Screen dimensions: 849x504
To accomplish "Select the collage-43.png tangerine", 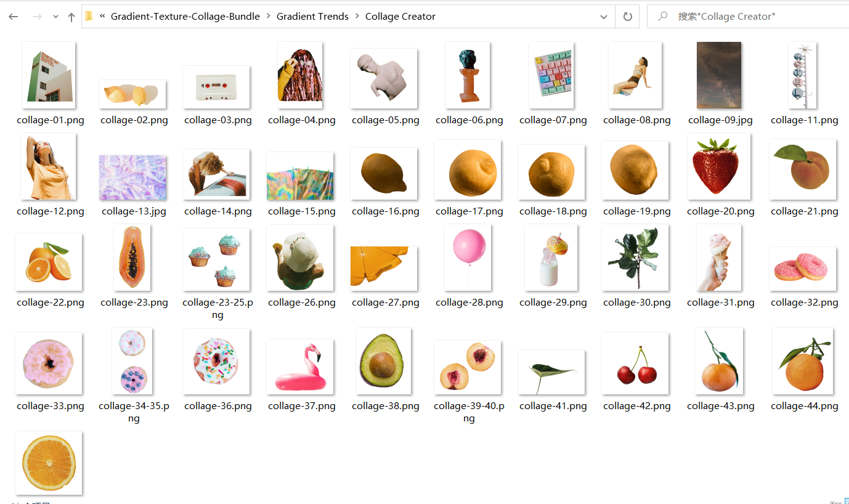I will [x=719, y=361].
